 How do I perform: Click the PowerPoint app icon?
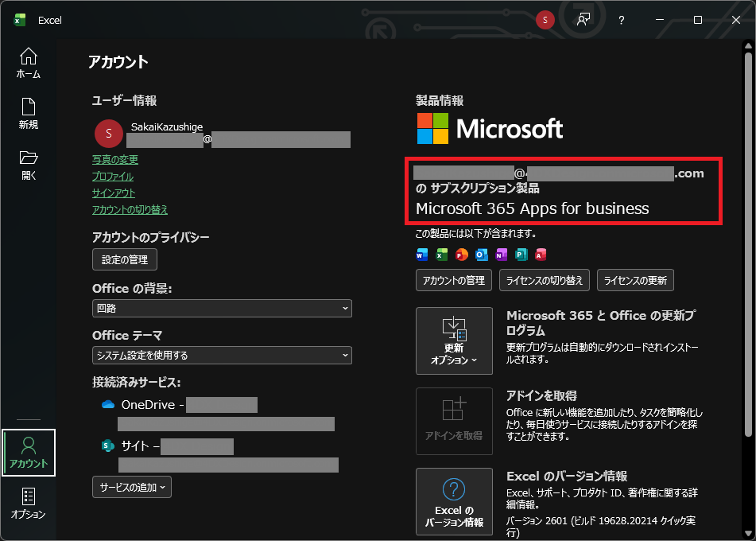tap(461, 255)
